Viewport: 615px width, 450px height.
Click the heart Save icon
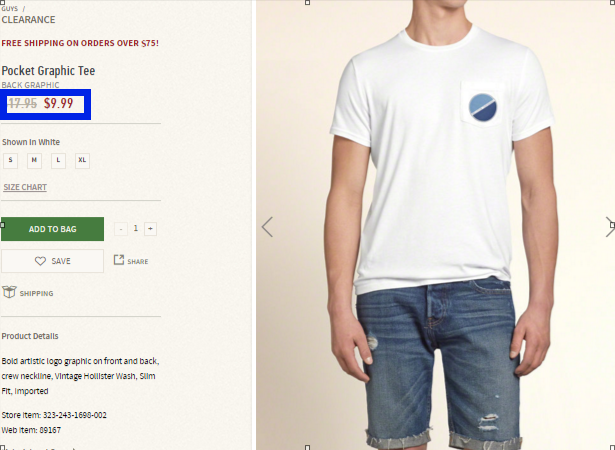(40, 261)
